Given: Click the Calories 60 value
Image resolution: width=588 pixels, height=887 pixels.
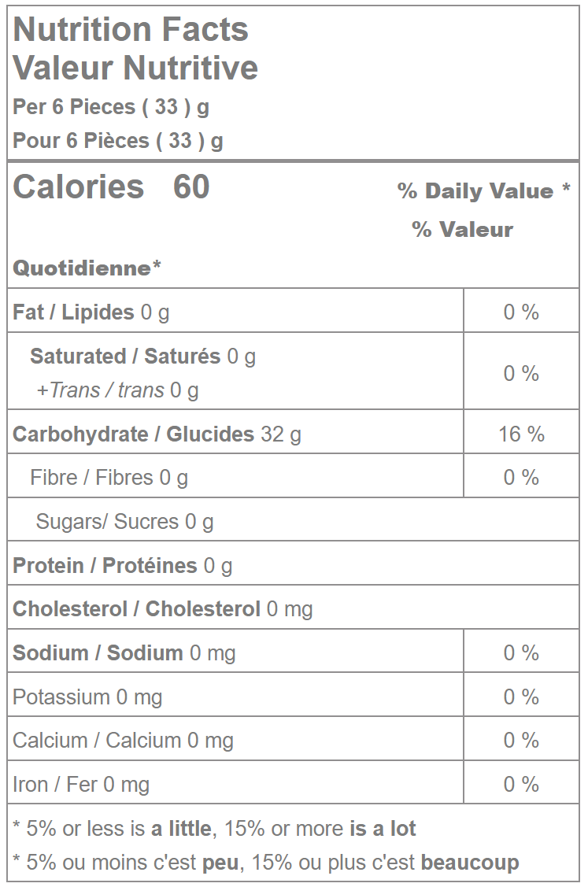Looking at the screenshot, I should pyautogui.click(x=111, y=187).
